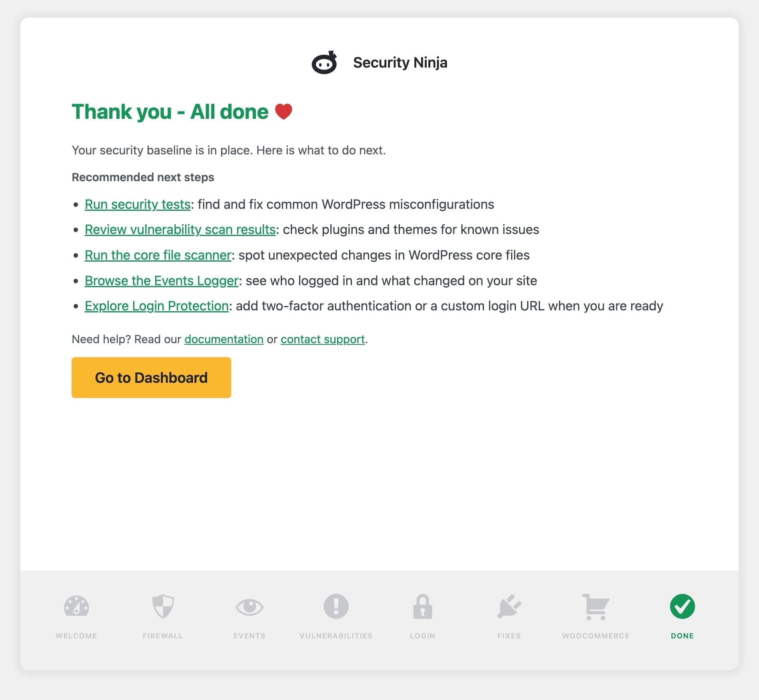Follow the Run the core file scanner link

coord(158,255)
